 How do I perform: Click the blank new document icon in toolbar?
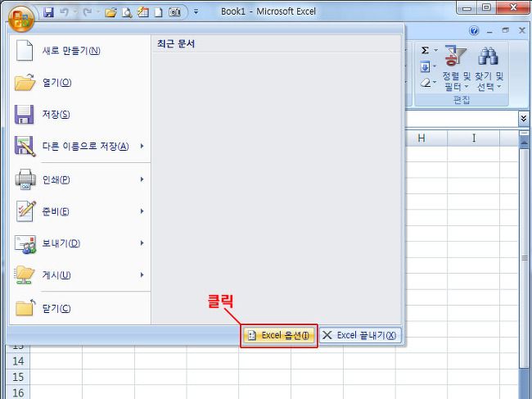[159, 12]
